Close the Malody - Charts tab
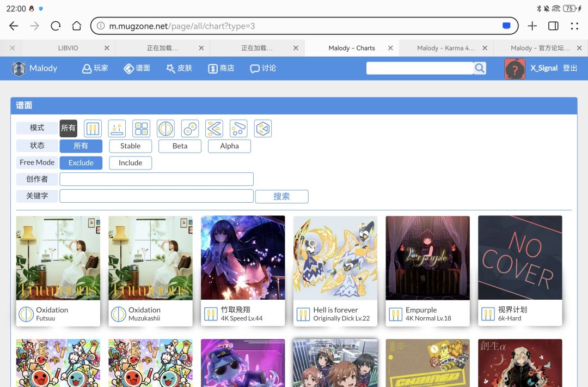588x387 pixels. click(390, 48)
